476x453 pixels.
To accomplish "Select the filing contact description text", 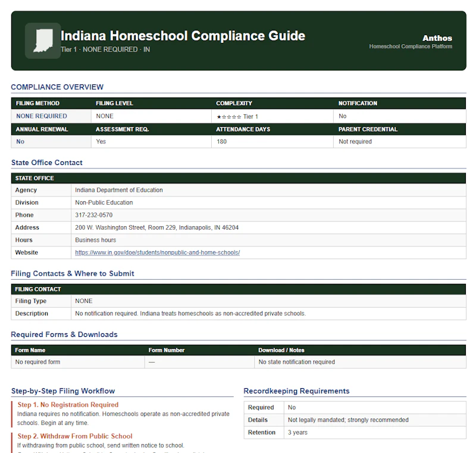I will [x=190, y=313].
